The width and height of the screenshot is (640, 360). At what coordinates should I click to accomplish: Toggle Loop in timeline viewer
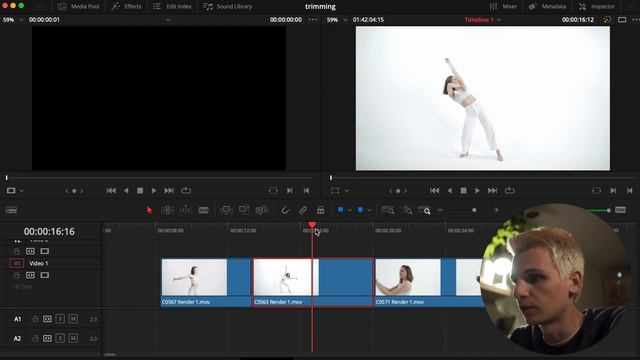[x=509, y=191]
